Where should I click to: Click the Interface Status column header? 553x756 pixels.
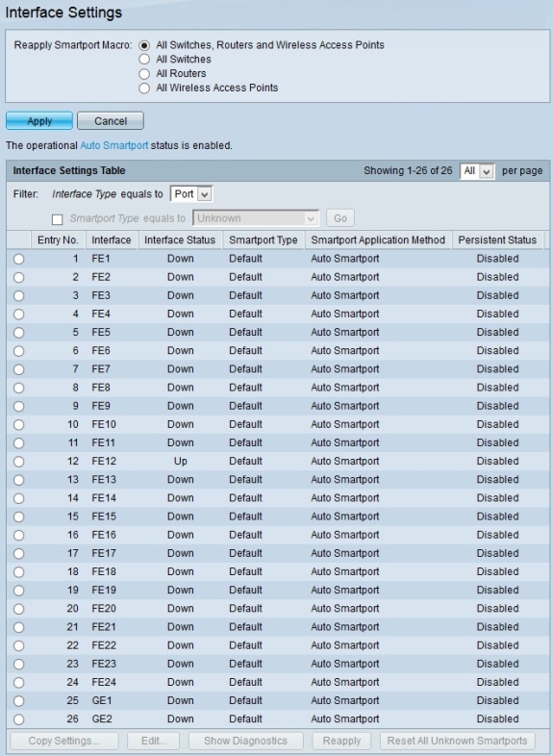[x=180, y=240]
